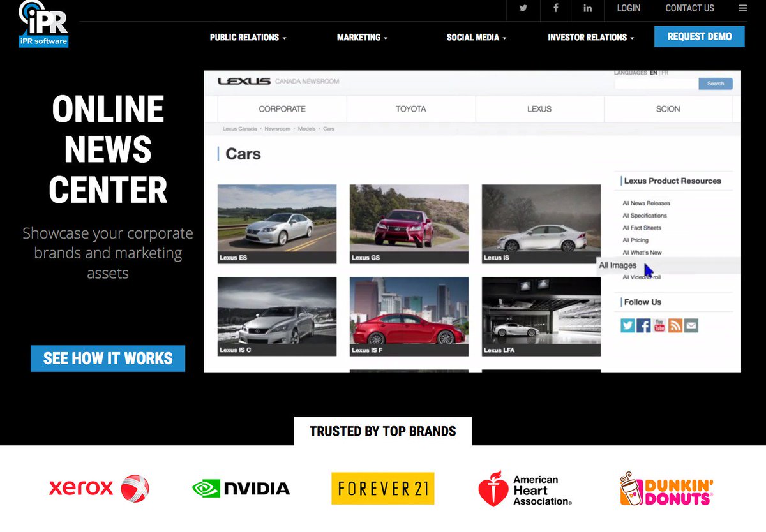Open the Lexus GS car thumbnail
This screenshot has height=532, width=766.
tap(409, 224)
